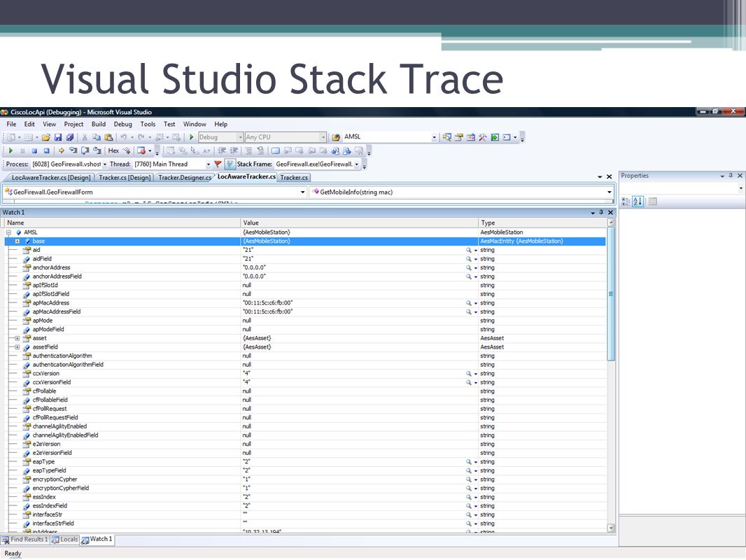
Task: Pin the Properties panel
Action: pyautogui.click(x=731, y=176)
